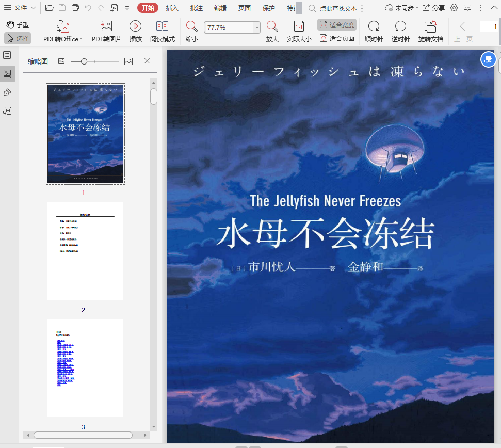
Task: Toggle 适合页面 fit page
Action: coord(337,38)
